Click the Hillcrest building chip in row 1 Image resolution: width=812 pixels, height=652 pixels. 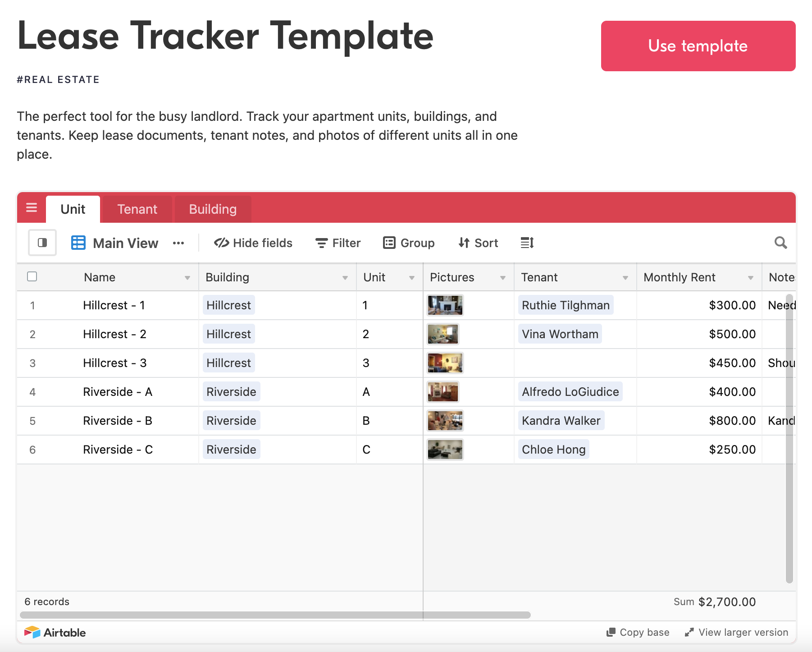coord(228,305)
